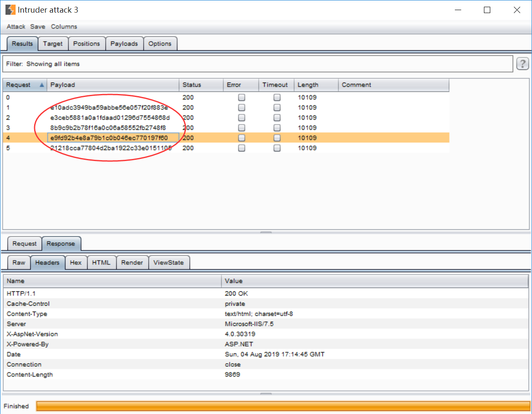
Task: Click the Content-Length value 9869
Action: (233, 374)
